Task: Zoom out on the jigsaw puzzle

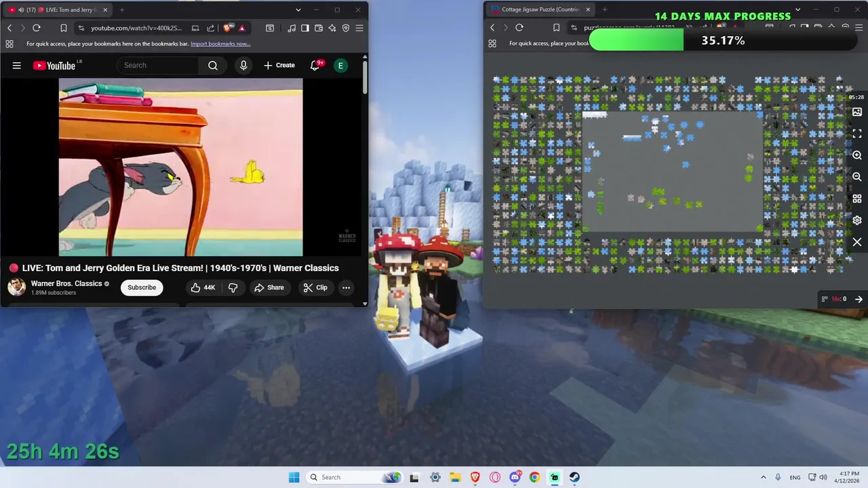Action: (x=857, y=177)
